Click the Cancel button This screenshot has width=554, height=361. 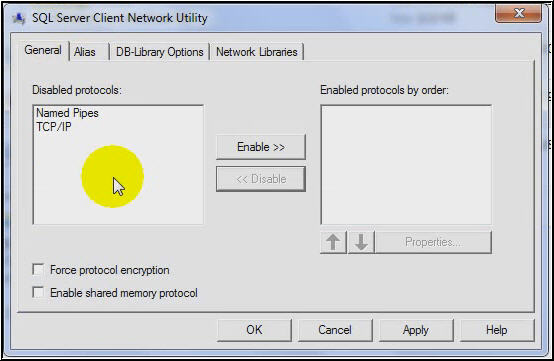point(335,330)
